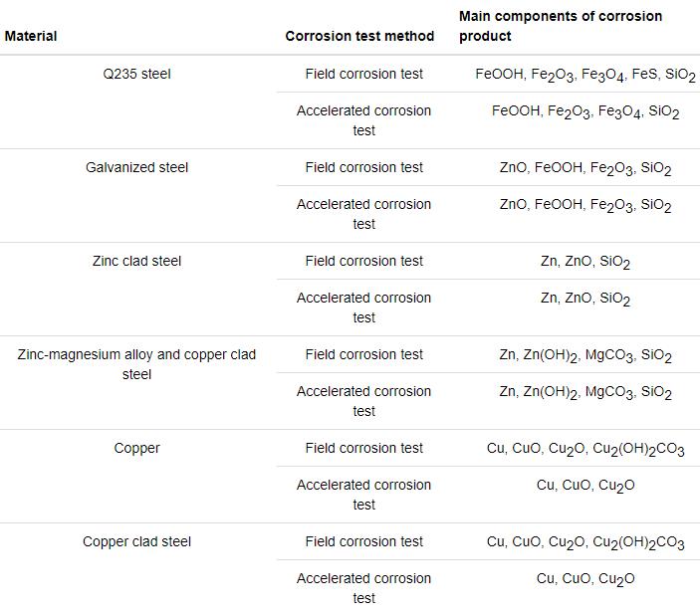Viewport: 700px width, 615px height.
Task: Click the Copper row's "Accelerated corrosion test" cell
Action: point(363,495)
